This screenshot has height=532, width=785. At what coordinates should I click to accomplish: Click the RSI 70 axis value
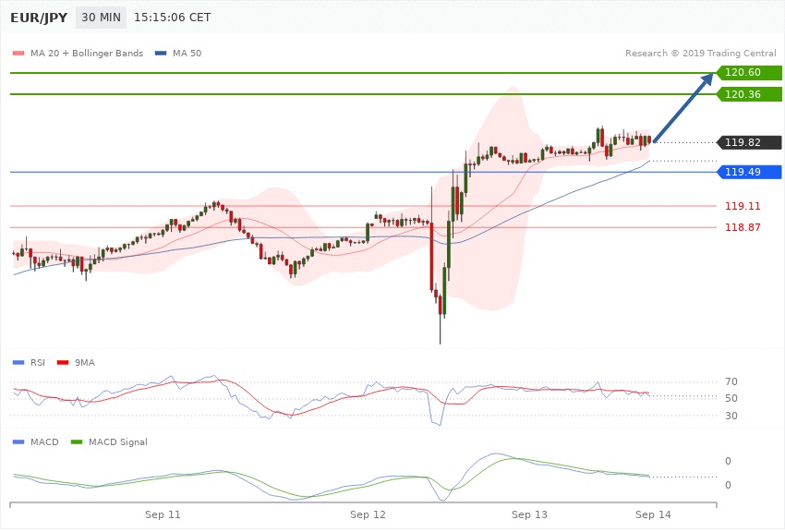(x=731, y=381)
